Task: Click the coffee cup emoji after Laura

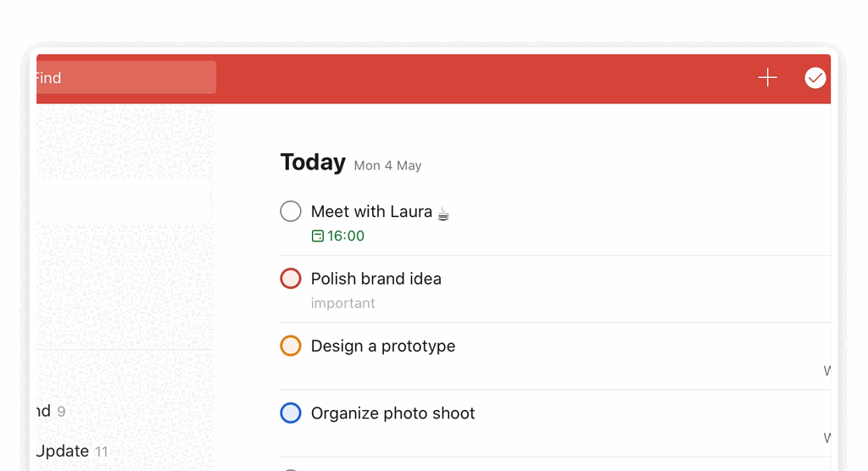Action: [x=443, y=213]
